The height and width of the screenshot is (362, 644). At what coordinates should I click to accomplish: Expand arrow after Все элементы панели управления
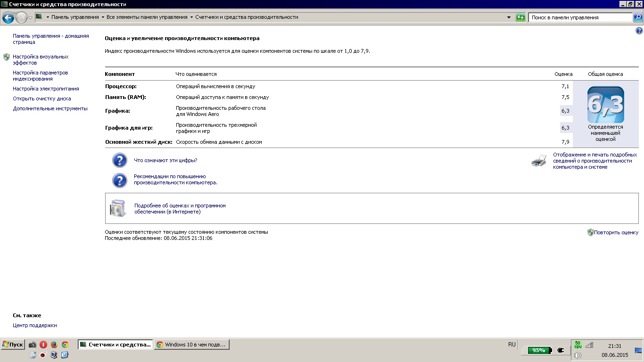pos(191,17)
